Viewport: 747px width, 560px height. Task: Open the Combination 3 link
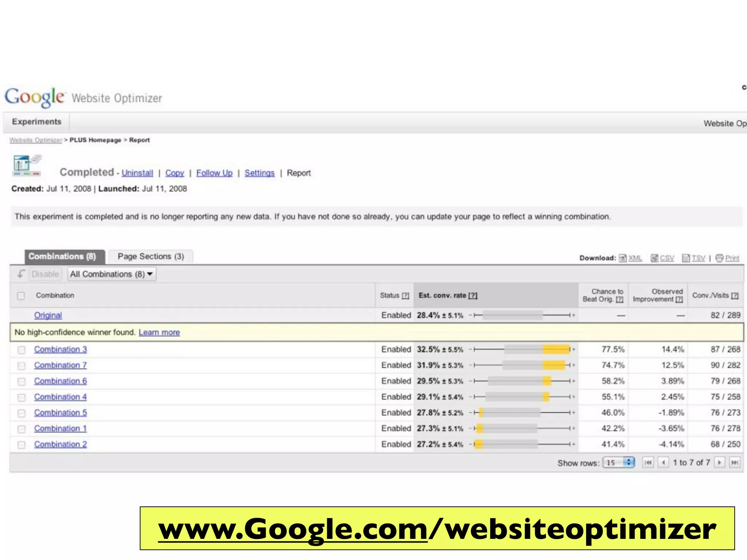click(x=61, y=349)
